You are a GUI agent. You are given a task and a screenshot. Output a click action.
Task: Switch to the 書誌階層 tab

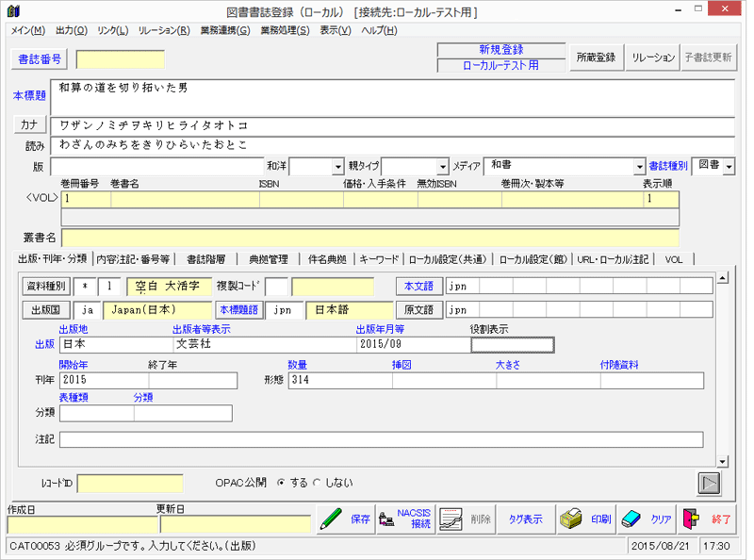(x=205, y=260)
